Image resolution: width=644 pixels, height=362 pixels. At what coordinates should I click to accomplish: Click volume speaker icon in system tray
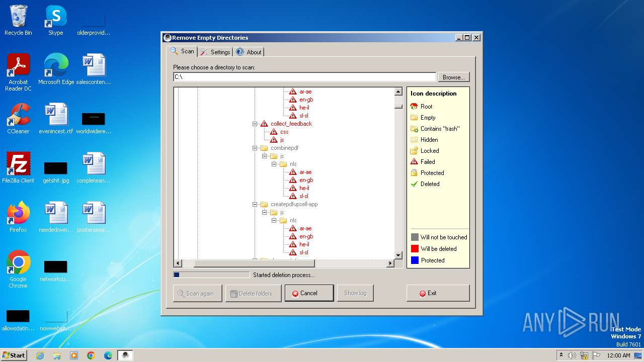(572, 355)
